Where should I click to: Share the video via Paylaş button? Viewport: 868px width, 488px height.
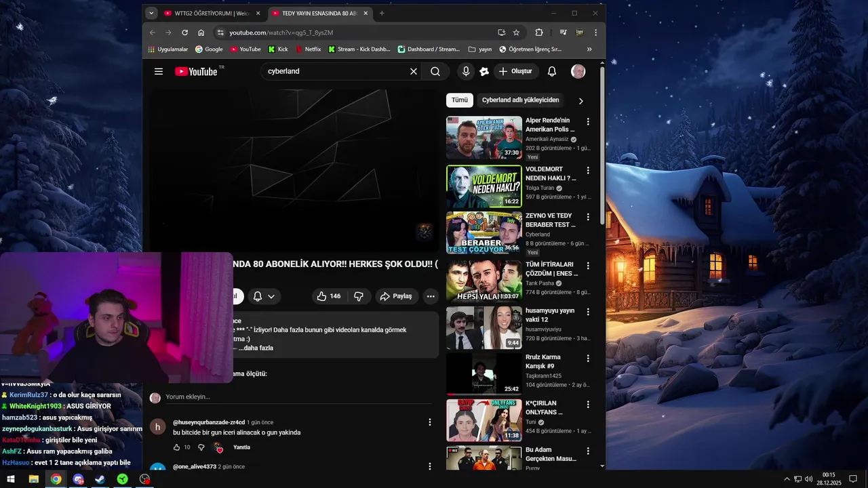click(395, 296)
